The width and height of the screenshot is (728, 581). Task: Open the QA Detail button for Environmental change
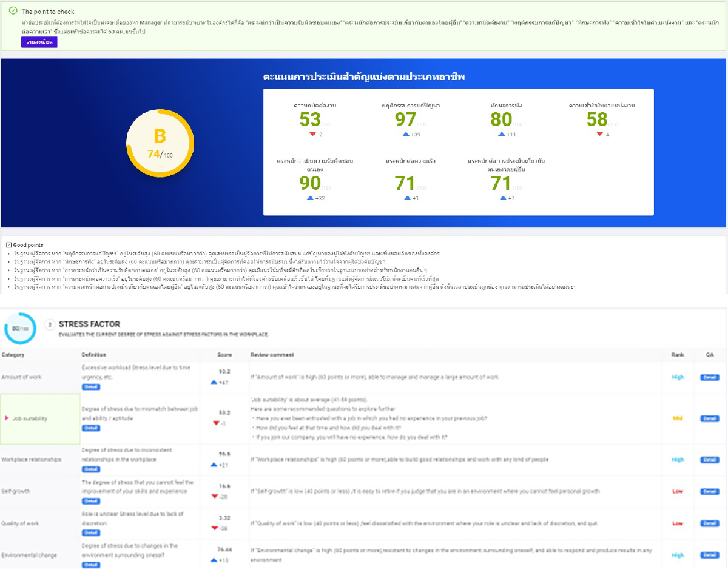[x=709, y=555]
